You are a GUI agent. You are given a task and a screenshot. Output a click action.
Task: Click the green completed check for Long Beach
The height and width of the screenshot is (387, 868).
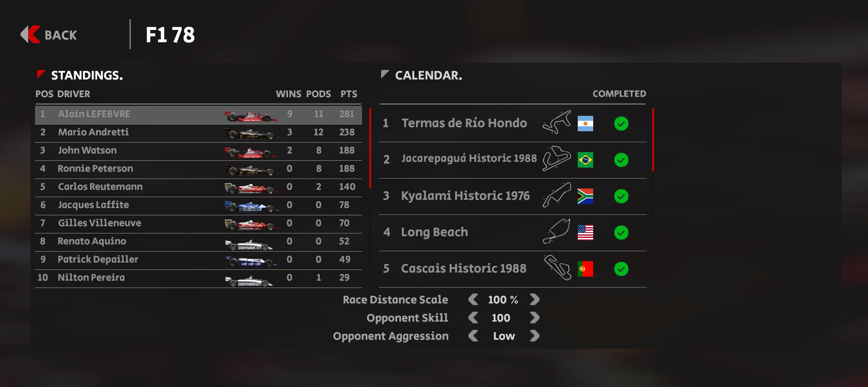click(x=621, y=233)
